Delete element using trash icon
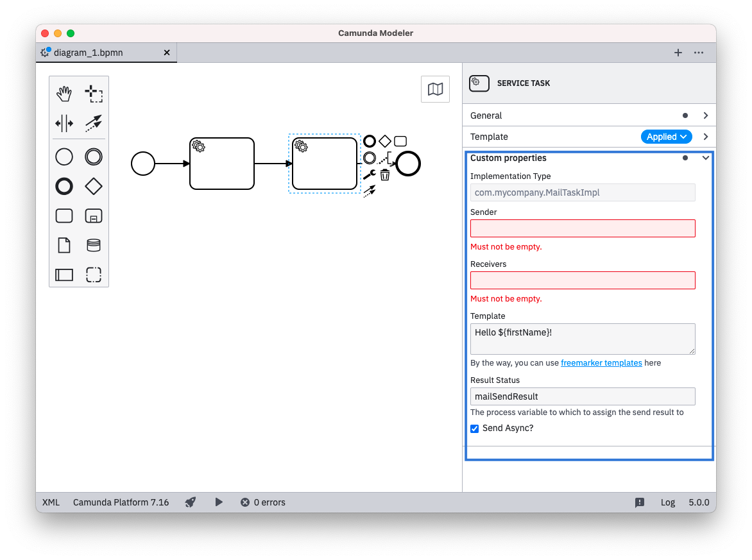Screen dimensions: 752x560 pyautogui.click(x=385, y=174)
